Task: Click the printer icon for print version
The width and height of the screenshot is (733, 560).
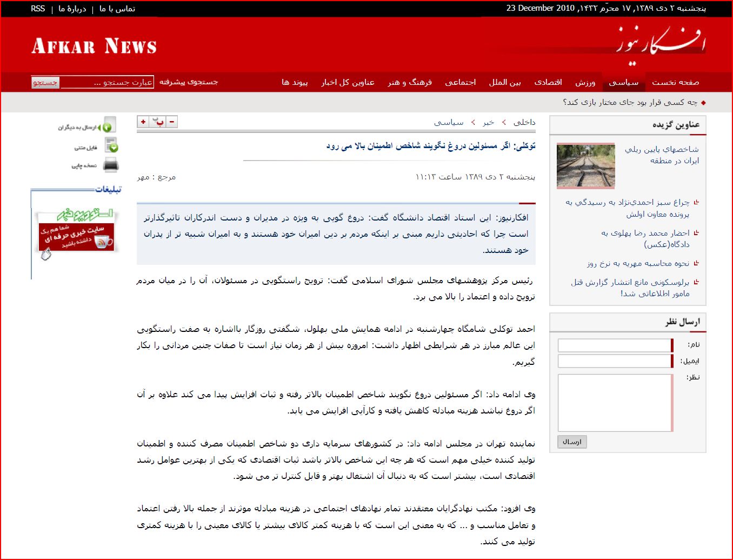Action: pos(111,165)
